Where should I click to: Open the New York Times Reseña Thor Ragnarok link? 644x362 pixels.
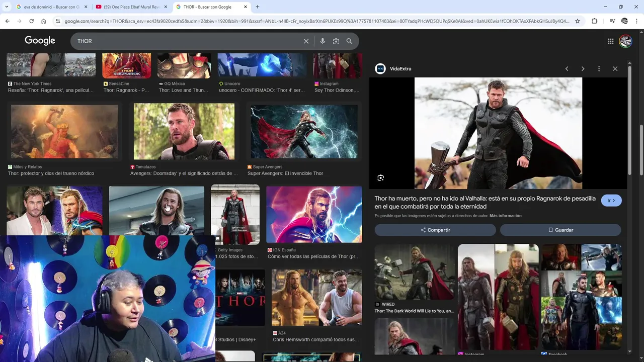point(51,90)
